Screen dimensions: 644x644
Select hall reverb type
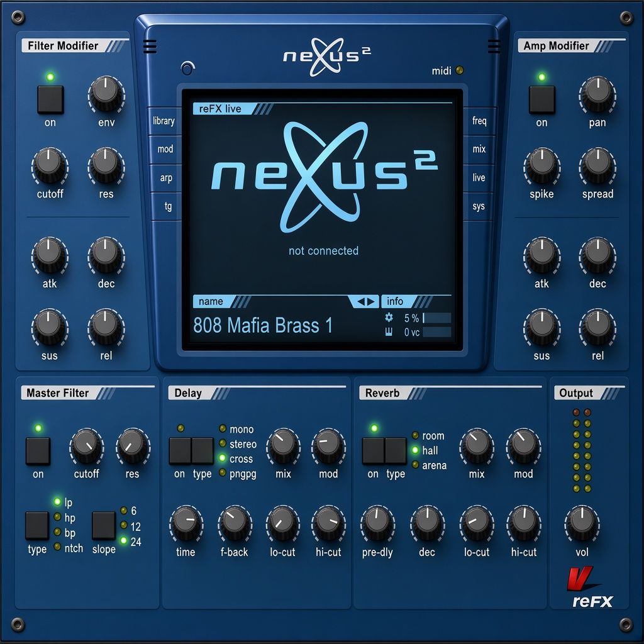[x=425, y=450]
